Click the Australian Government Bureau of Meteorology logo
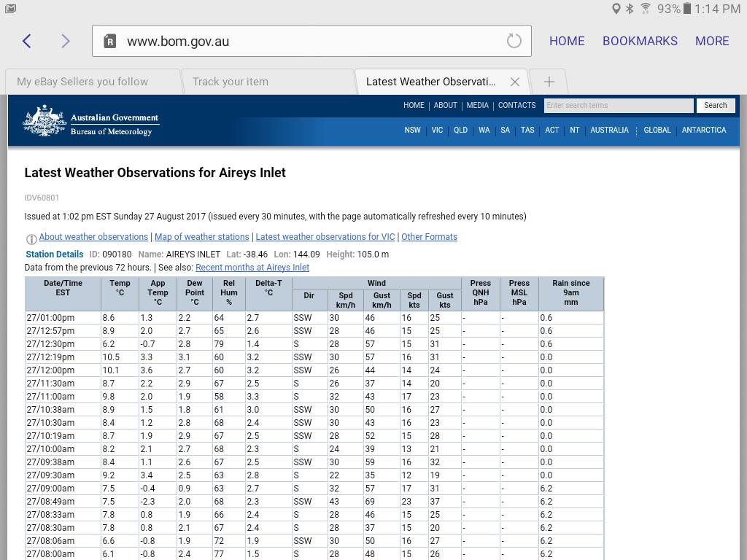This screenshot has height=560, width=747. click(91, 122)
